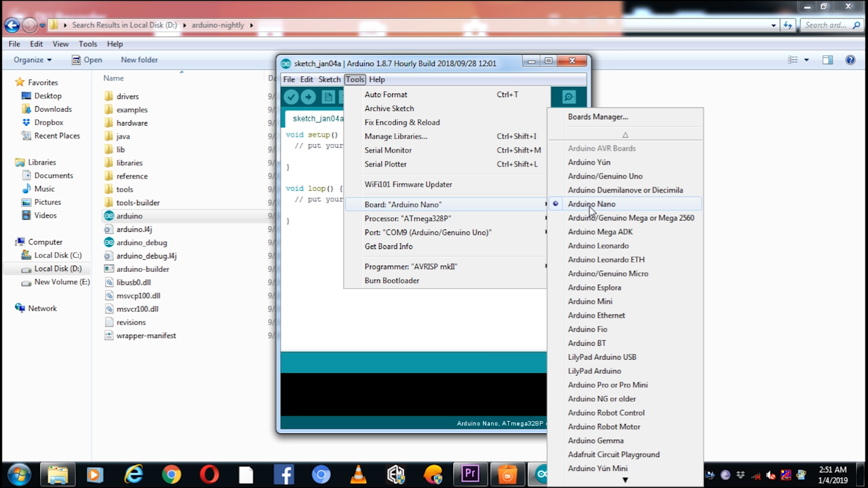Open Downloads in Explorer Favorites
Image resolution: width=868 pixels, height=488 pixels.
coord(48,109)
